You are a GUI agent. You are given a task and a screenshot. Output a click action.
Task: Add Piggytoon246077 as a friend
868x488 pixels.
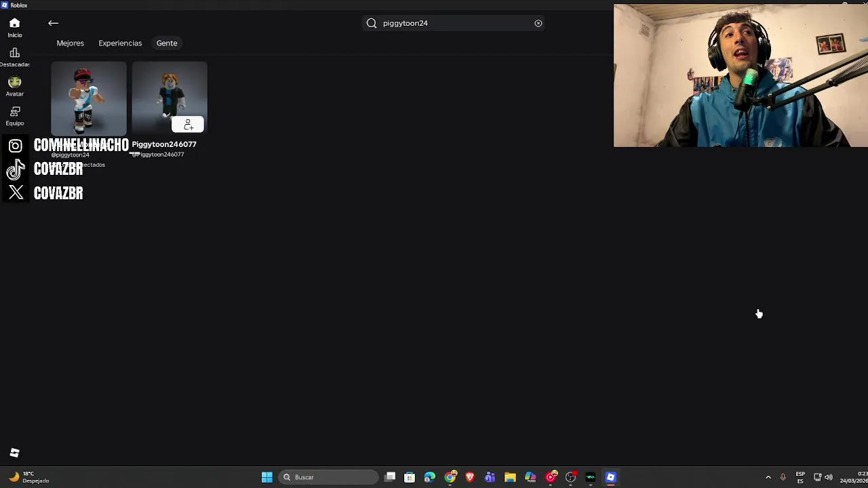tap(188, 125)
